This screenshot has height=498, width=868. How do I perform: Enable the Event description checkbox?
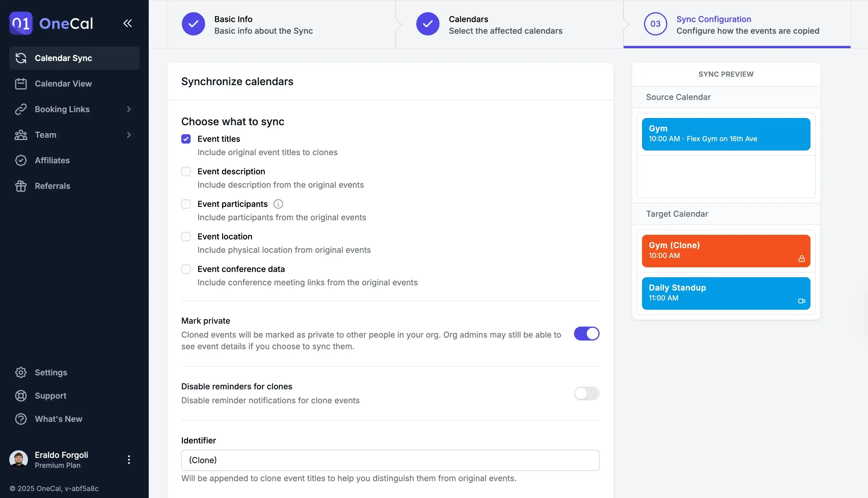point(186,171)
